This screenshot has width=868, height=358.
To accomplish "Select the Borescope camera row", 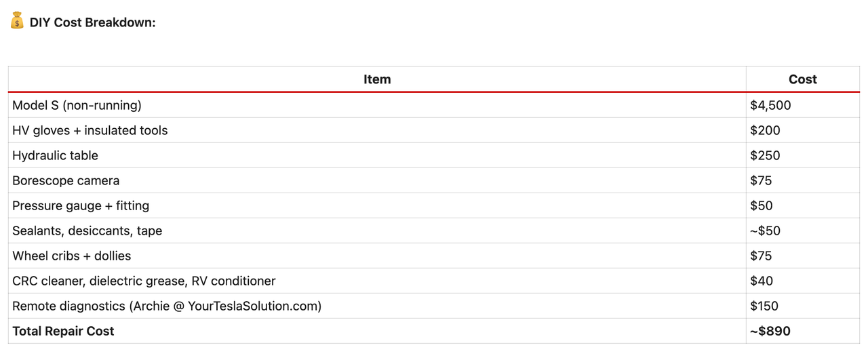I will coord(66,180).
